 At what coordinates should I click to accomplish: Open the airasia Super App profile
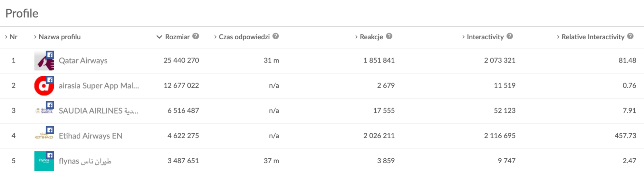99,86
